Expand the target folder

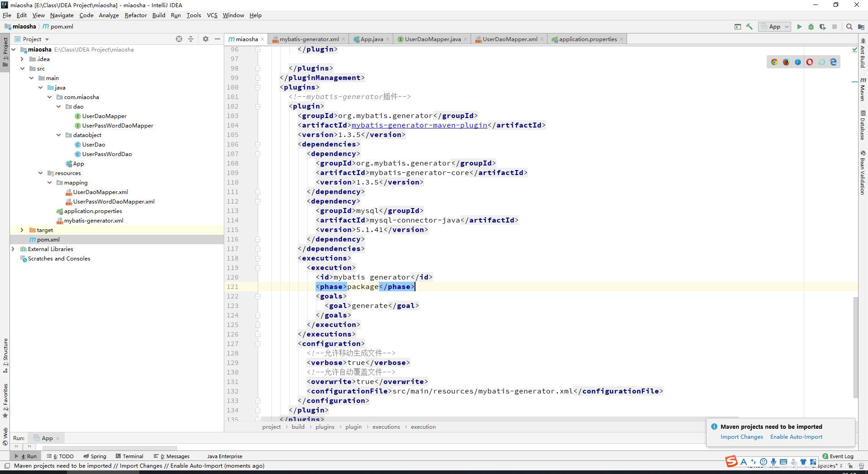[x=22, y=230]
